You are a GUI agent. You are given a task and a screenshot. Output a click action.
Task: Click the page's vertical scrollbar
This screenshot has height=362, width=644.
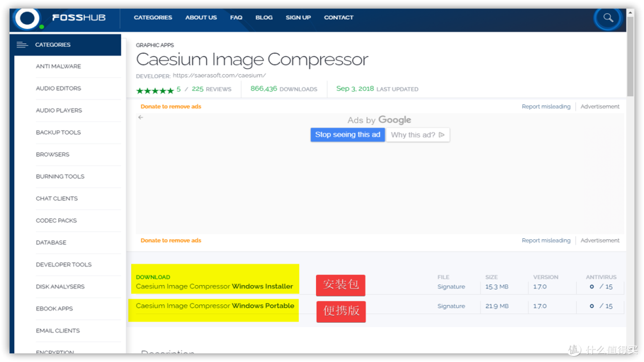(630, 55)
